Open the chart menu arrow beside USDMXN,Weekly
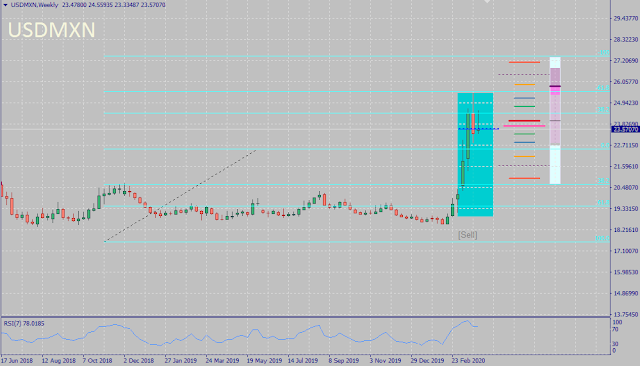The width and height of the screenshot is (640, 366). [5, 5]
